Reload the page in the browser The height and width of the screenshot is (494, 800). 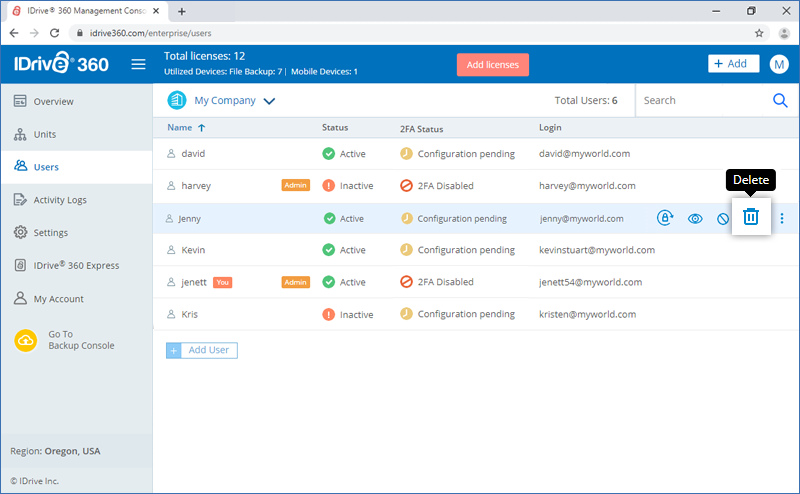55,33
